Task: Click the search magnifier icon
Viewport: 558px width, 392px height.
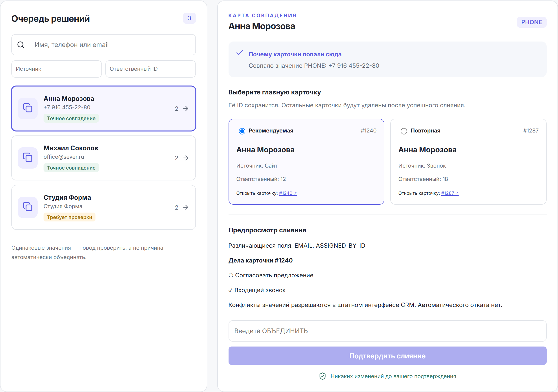Action: 21,45
